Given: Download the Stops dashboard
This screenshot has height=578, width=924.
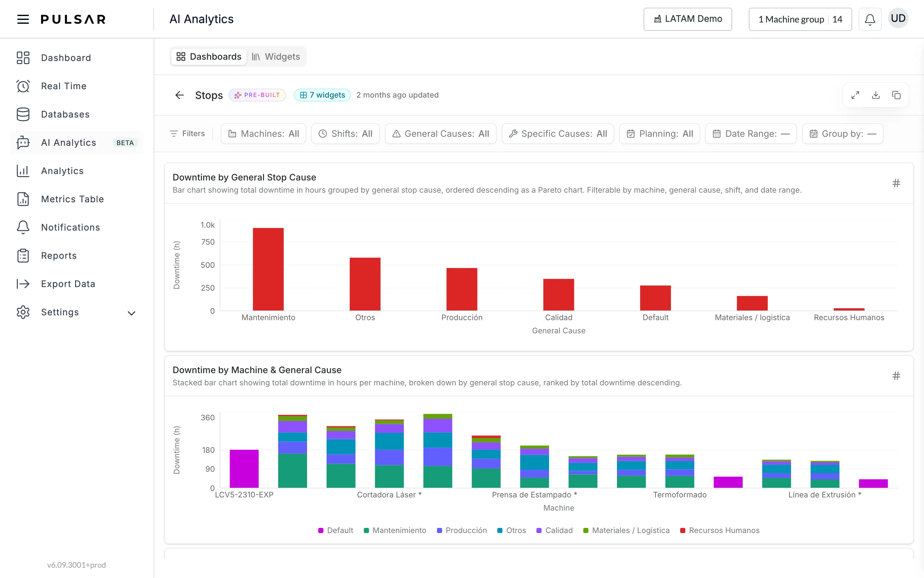Looking at the screenshot, I should 876,95.
